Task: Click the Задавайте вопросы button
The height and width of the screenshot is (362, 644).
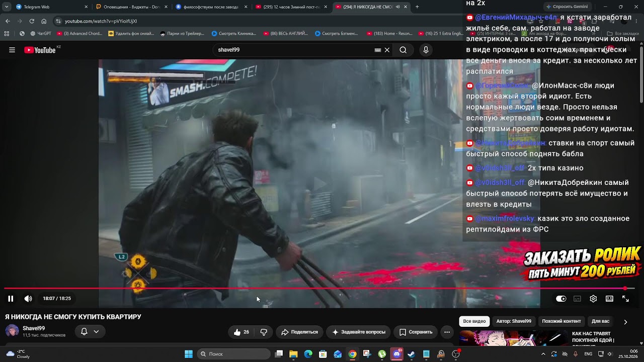Action: (x=358, y=332)
